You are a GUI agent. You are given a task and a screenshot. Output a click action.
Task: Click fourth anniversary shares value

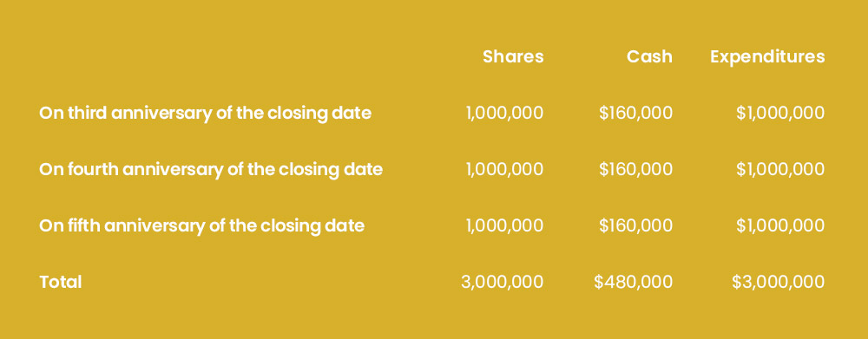[x=505, y=169]
